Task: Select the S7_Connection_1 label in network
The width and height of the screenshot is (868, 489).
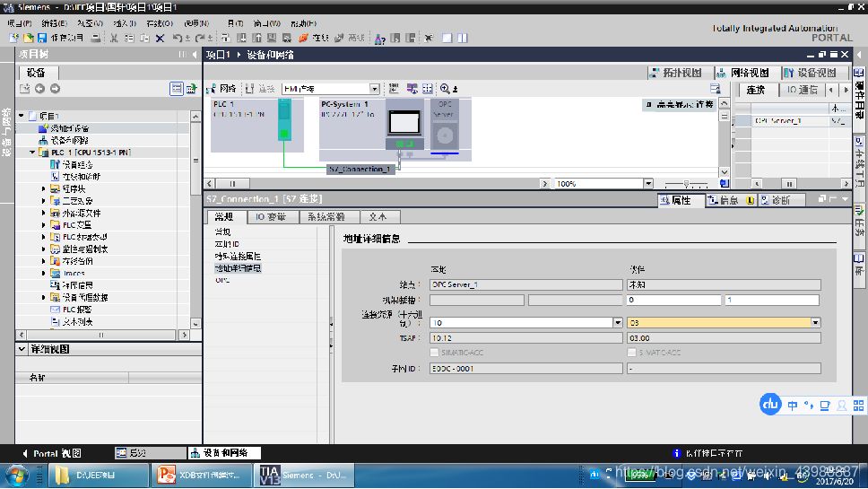Action: tap(360, 169)
